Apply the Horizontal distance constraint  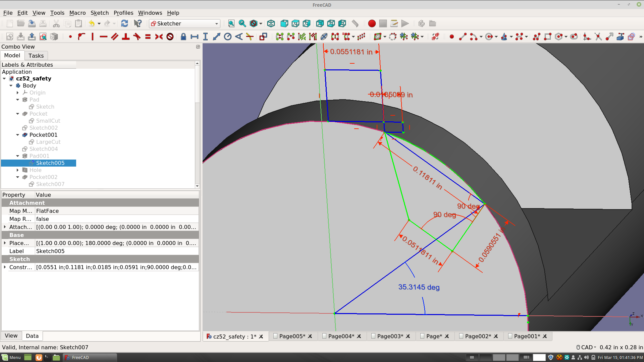point(195,37)
